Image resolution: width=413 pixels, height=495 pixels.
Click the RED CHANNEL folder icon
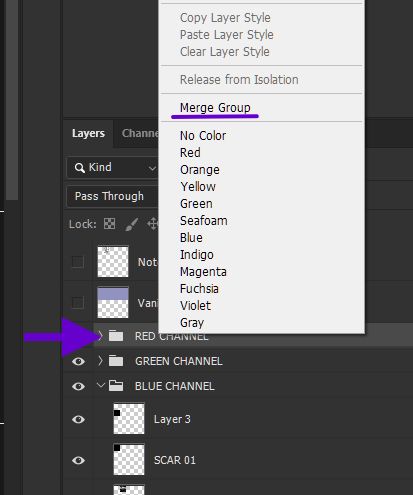(x=116, y=335)
